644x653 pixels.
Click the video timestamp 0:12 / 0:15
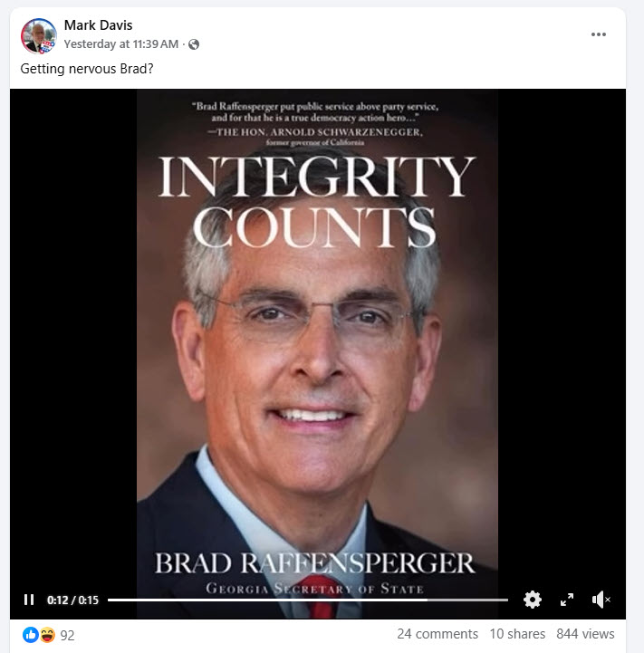(x=72, y=600)
